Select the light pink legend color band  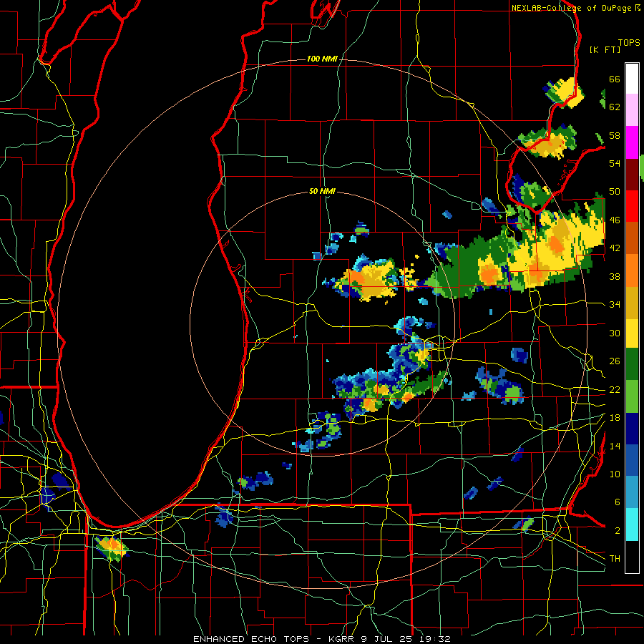pyautogui.click(x=632, y=110)
